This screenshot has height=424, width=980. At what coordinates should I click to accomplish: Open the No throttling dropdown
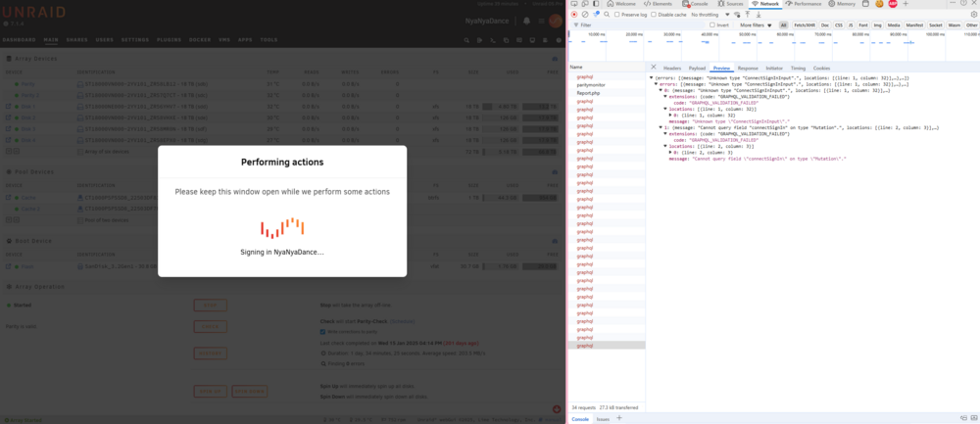click(x=710, y=15)
